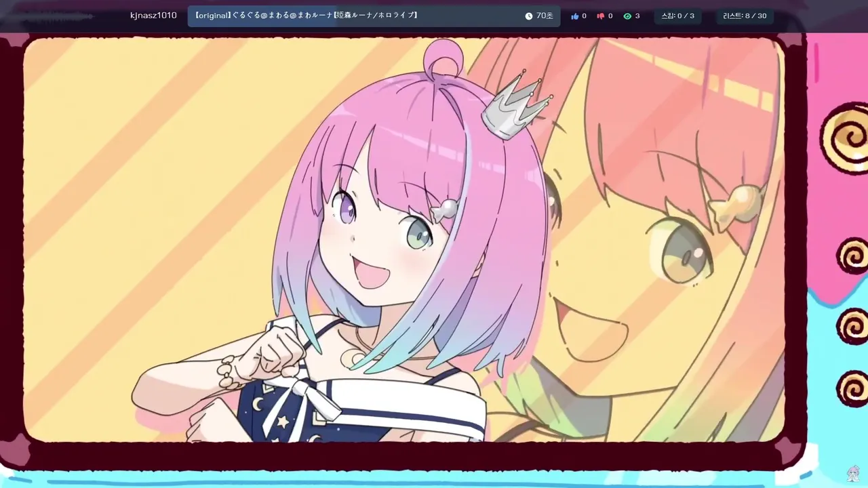The width and height of the screenshot is (868, 488).
Task: Click the '리스트: 8 / 30' playlist counter
Action: tap(745, 16)
